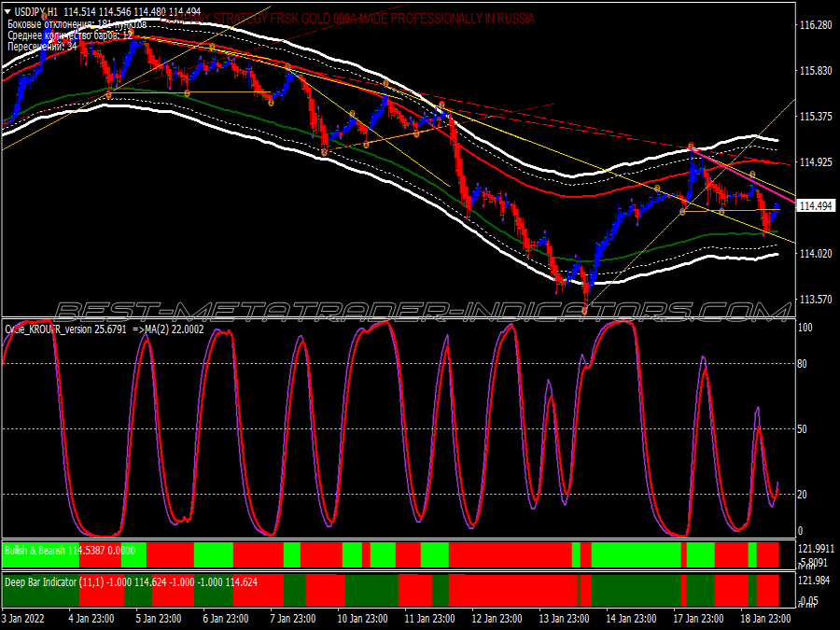Click the 116.280 price scale label
Image resolution: width=840 pixels, height=630 pixels.
point(816,25)
